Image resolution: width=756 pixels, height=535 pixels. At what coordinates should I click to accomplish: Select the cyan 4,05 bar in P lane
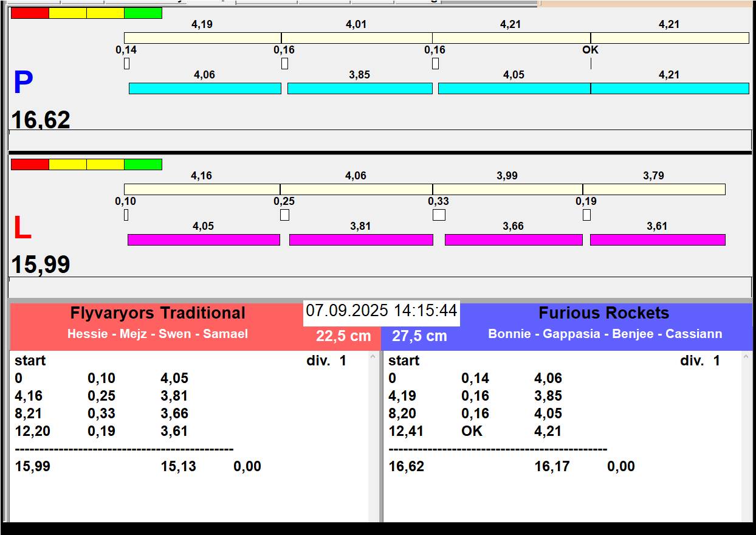tap(514, 88)
